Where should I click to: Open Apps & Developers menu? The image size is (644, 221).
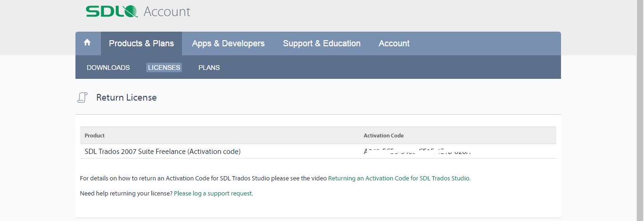pos(228,43)
